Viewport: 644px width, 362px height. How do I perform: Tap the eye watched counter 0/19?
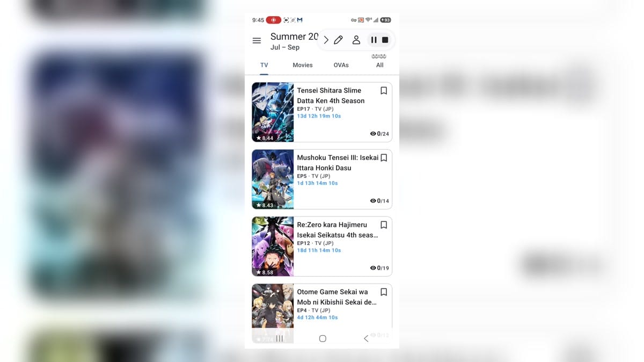pyautogui.click(x=379, y=268)
